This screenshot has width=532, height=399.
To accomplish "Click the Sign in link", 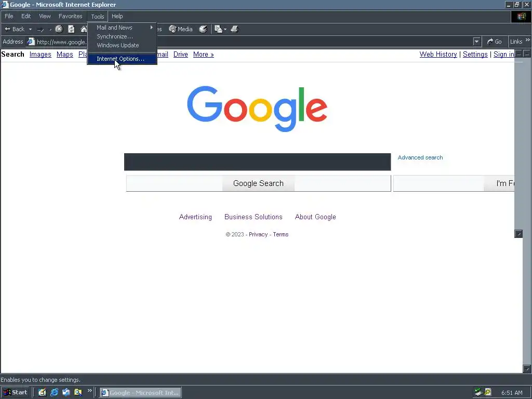I will pos(504,54).
